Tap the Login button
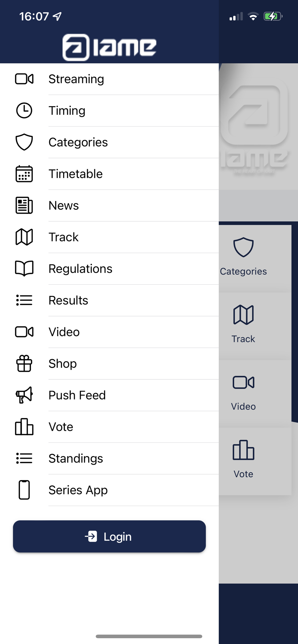Screen dimensions: 298x644 (109, 536)
